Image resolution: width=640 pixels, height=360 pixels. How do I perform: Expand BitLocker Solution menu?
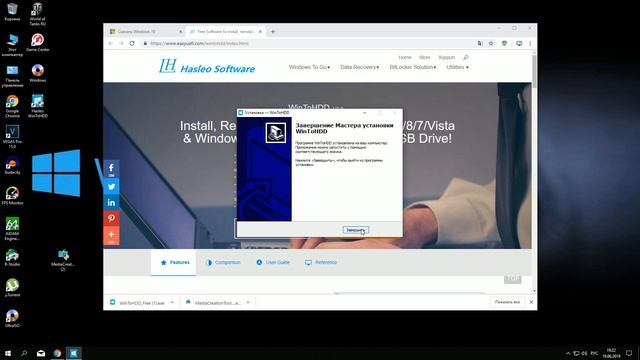[x=413, y=67]
